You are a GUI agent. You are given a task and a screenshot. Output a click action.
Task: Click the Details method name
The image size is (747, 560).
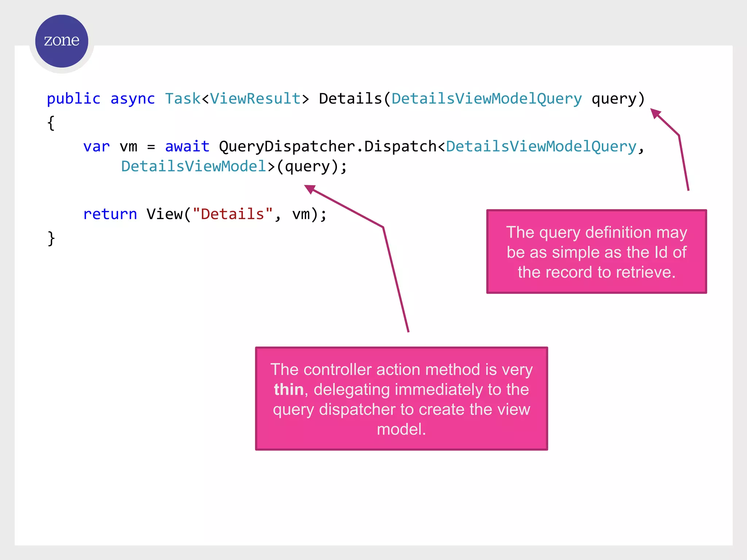click(x=350, y=99)
